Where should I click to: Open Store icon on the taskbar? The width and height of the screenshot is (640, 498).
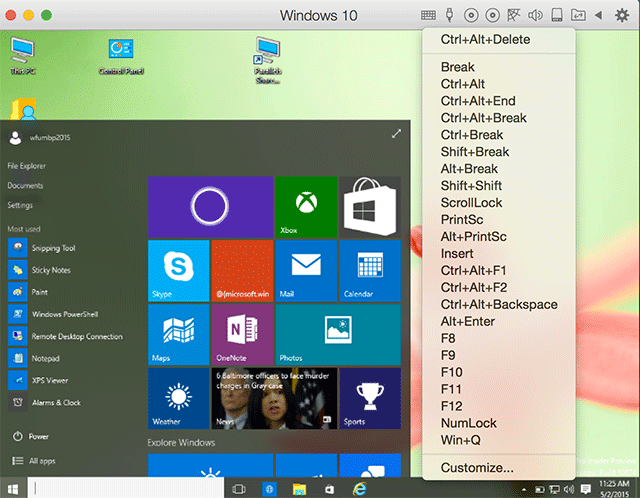tap(329, 489)
